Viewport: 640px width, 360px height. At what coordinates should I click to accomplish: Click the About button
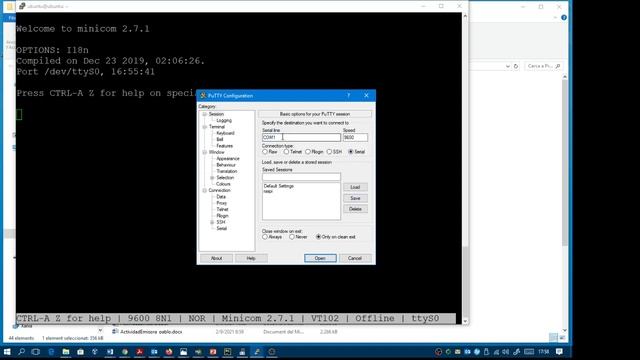coord(216,258)
